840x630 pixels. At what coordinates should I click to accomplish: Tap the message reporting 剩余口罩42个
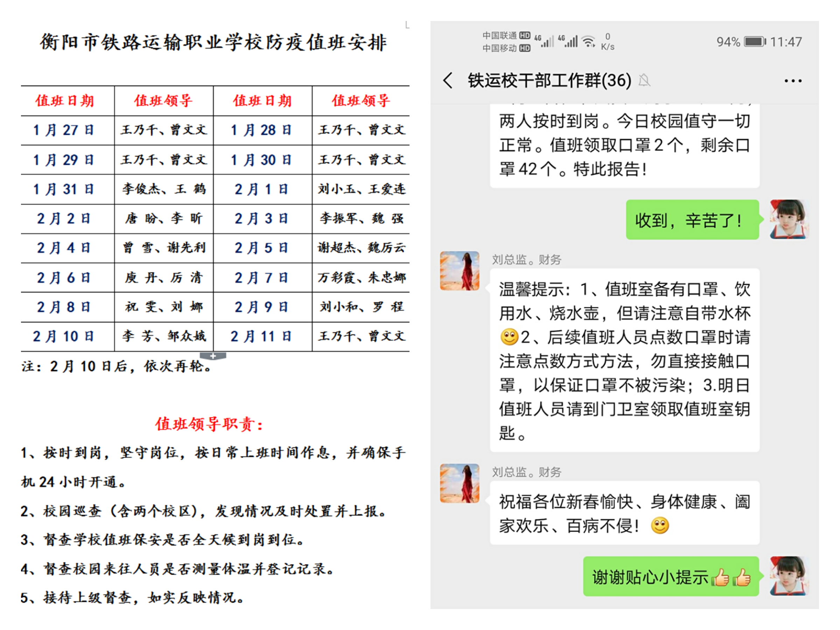[x=625, y=146]
